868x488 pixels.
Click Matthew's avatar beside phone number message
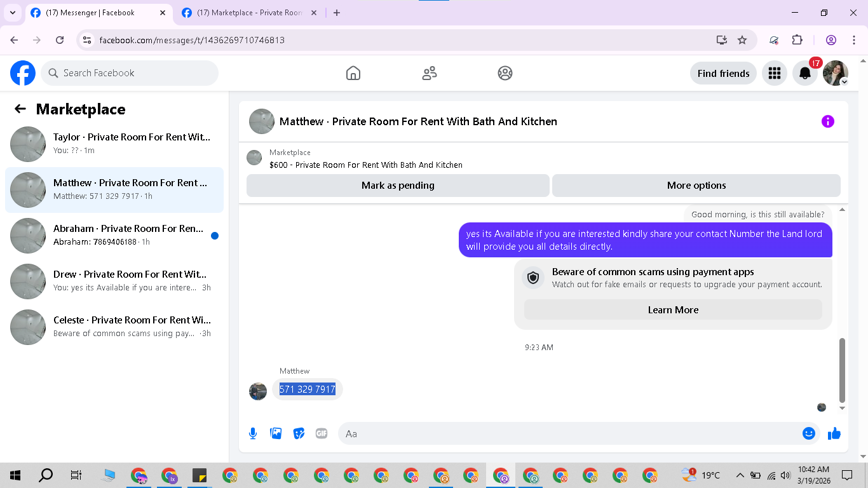[x=258, y=391]
